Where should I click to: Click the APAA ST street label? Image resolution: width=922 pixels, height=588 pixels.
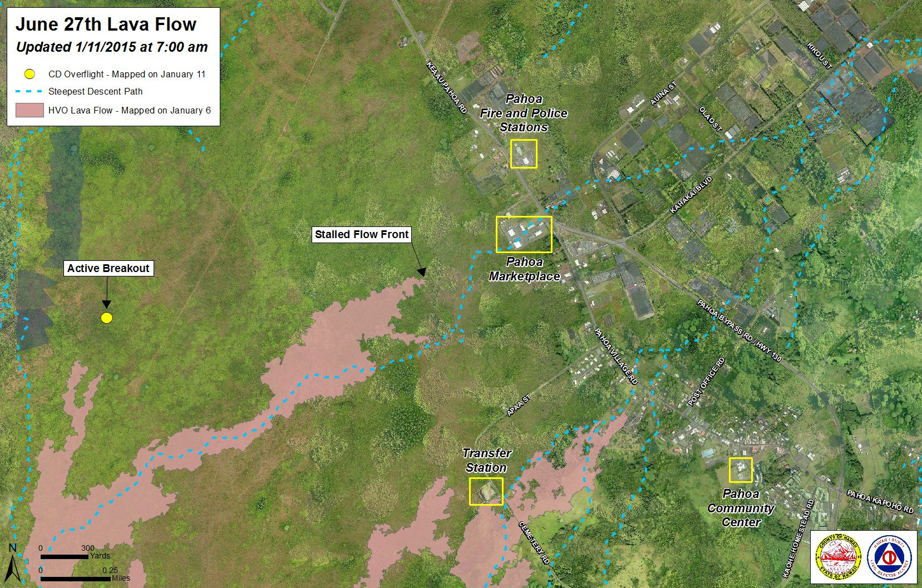point(518,405)
